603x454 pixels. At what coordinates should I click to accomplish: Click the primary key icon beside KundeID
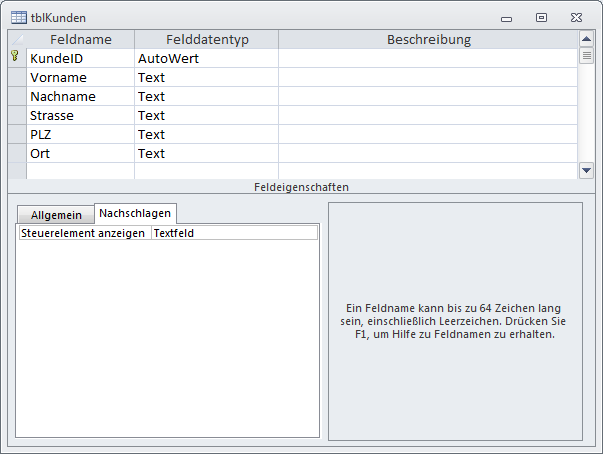click(15, 58)
